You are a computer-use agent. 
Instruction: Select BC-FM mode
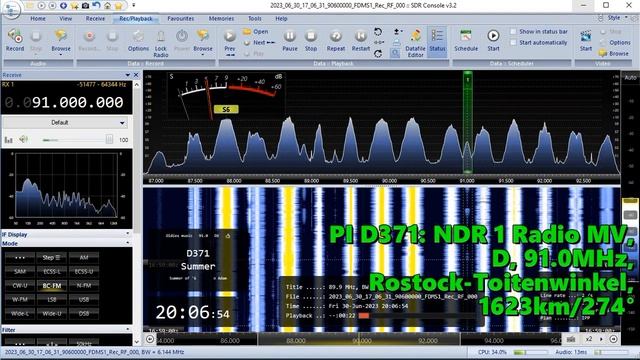coord(51,285)
